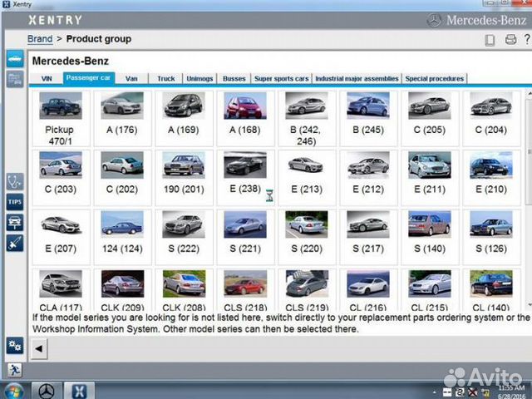Open Industrial major assemblies tab
The image size is (532, 399).
click(357, 79)
